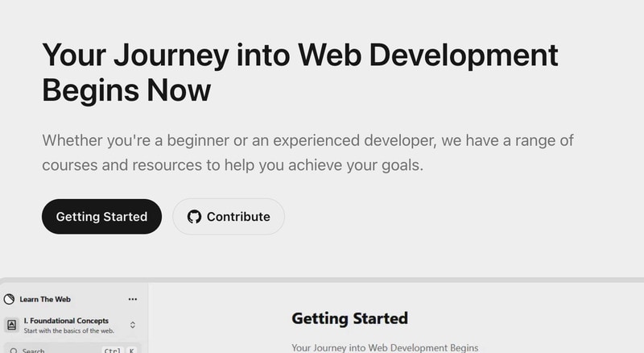Click the 'Whether you're a beginner' paragraph
This screenshot has width=644, height=353.
click(x=308, y=153)
